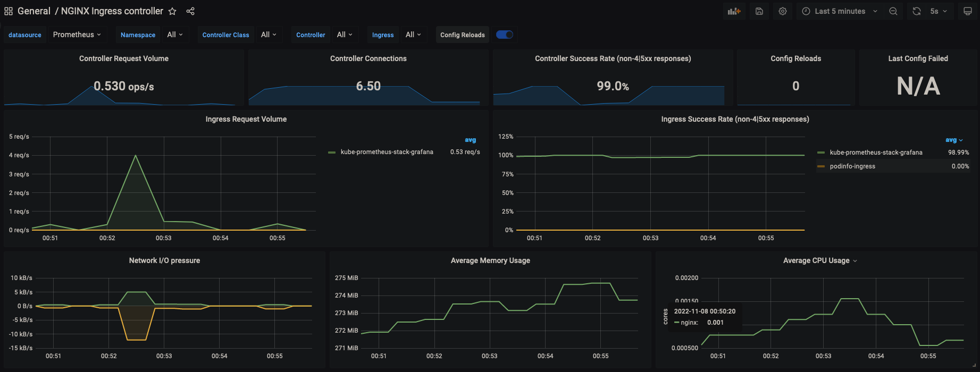Click the add panel icon
The image size is (980, 372).
(734, 11)
